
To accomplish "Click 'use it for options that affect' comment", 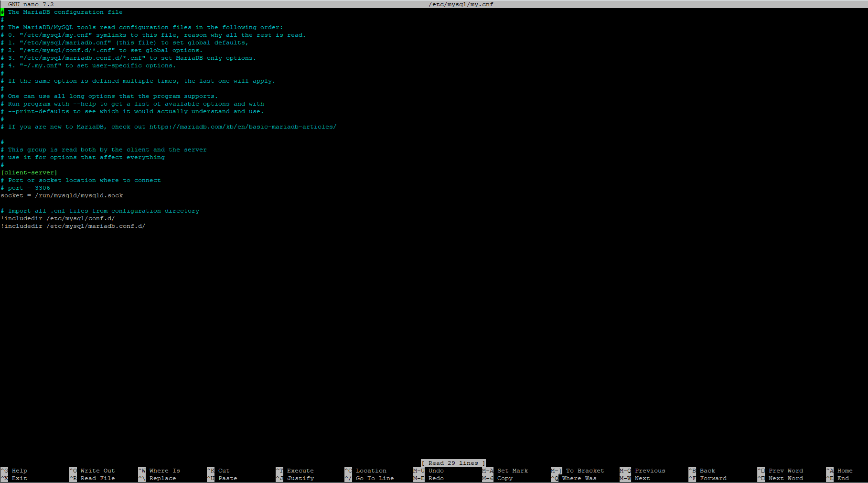I will click(x=83, y=157).
